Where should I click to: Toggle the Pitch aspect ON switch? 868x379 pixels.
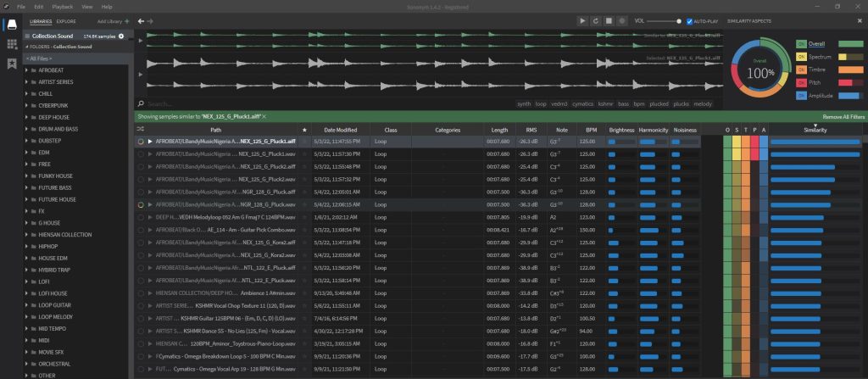click(x=800, y=82)
